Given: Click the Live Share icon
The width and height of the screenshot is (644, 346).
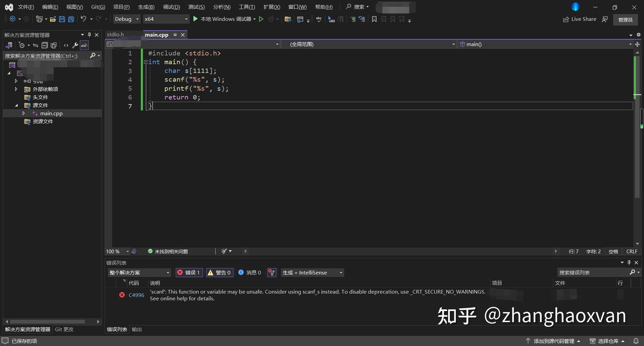Looking at the screenshot, I should point(566,19).
